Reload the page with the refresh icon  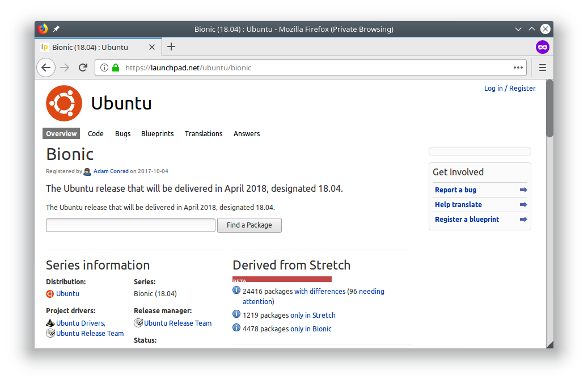83,68
